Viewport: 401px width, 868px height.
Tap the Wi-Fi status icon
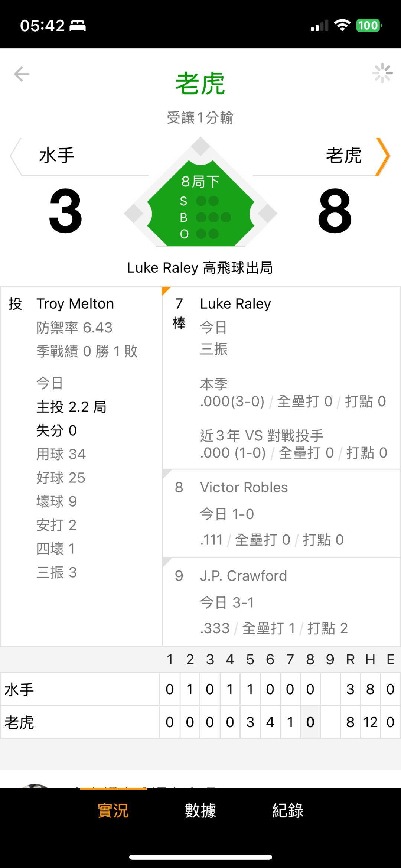point(342,25)
